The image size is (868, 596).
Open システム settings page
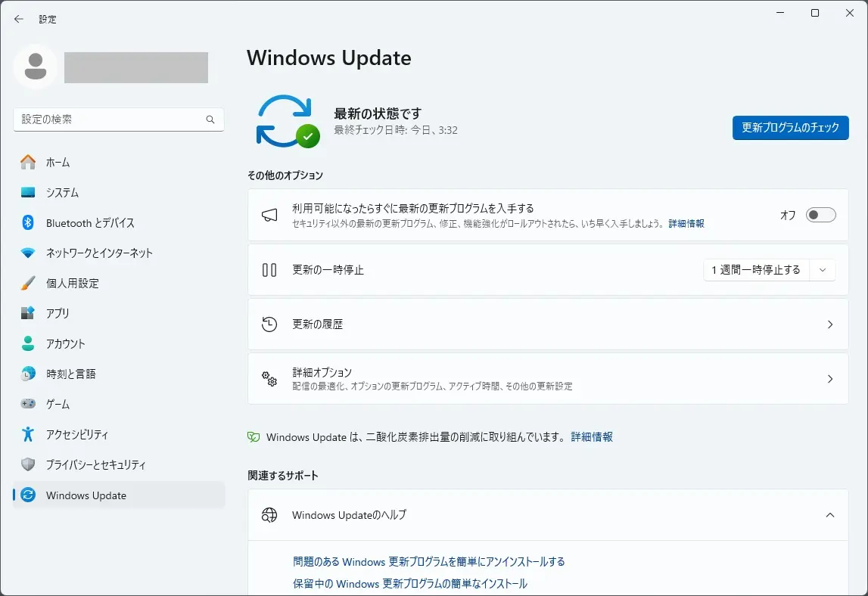[119, 193]
